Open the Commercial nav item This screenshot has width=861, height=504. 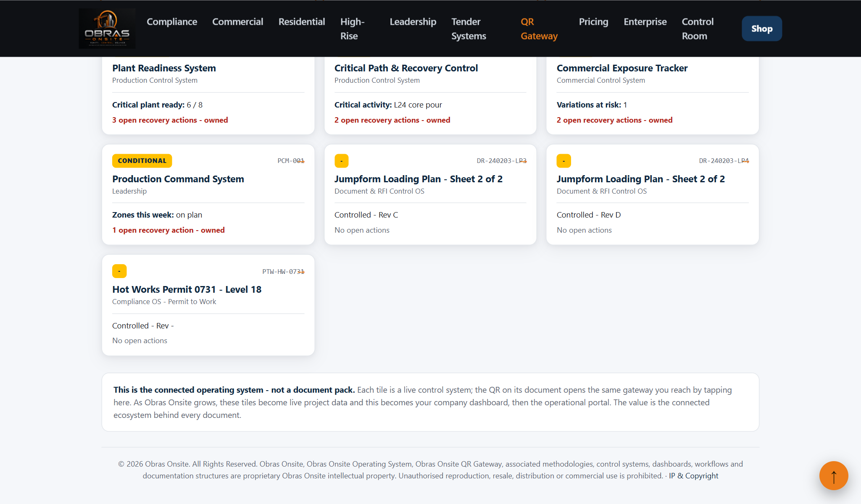click(237, 21)
